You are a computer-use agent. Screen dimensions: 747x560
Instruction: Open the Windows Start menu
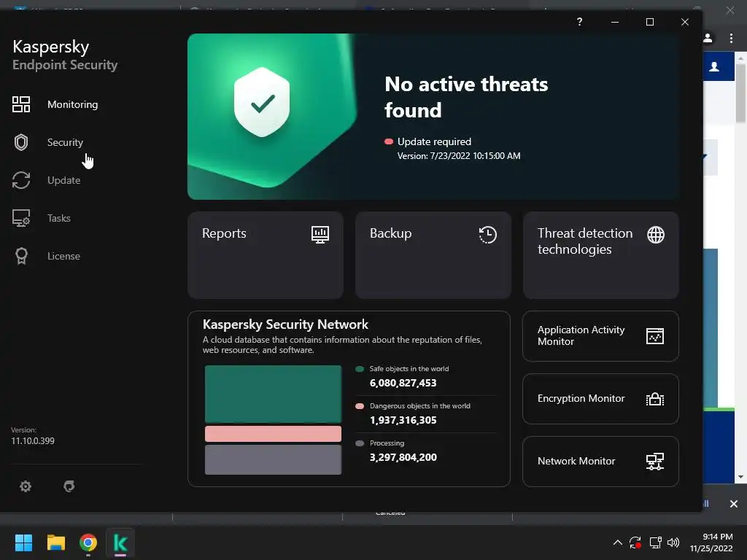click(x=23, y=542)
